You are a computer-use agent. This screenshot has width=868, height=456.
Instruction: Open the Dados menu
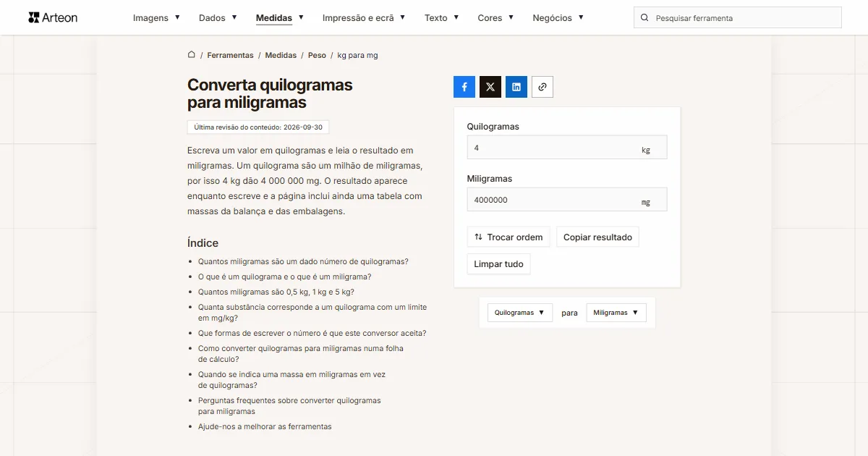coord(218,17)
